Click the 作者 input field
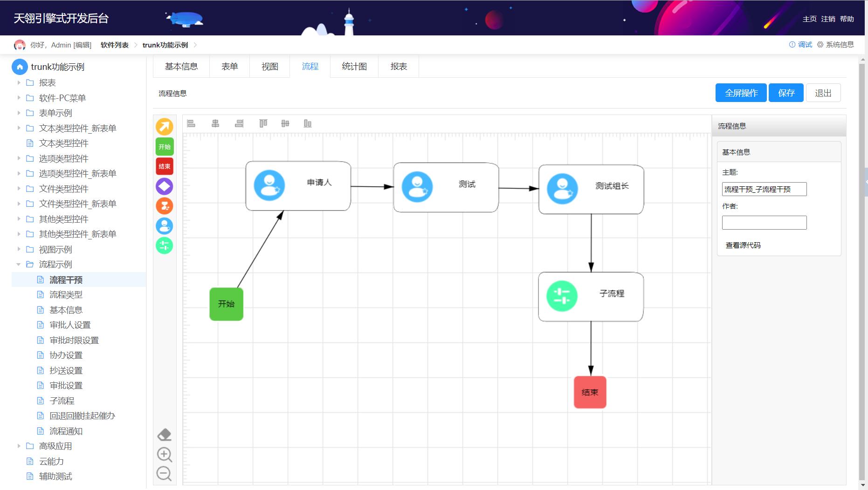This screenshot has width=868, height=490. pos(764,223)
